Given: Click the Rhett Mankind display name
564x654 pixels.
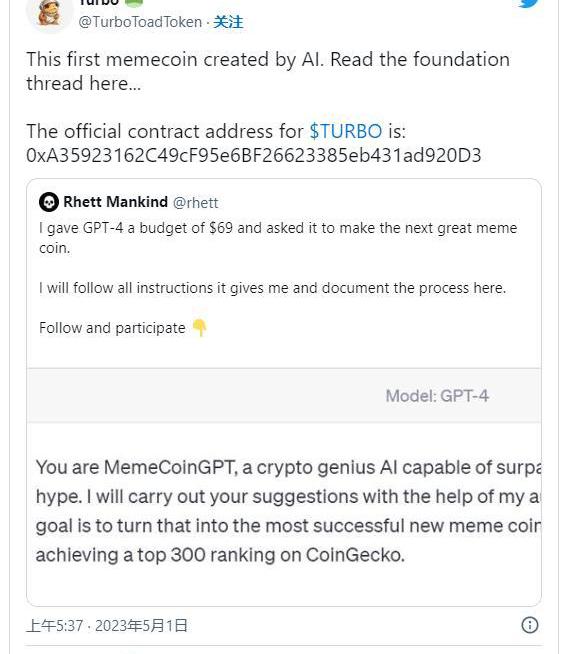Looking at the screenshot, I should pos(116,202).
